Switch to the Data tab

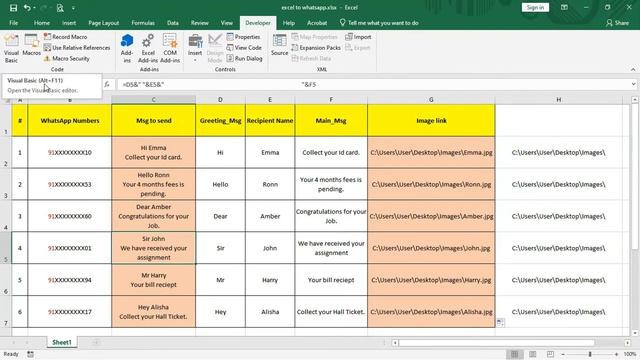tap(173, 23)
